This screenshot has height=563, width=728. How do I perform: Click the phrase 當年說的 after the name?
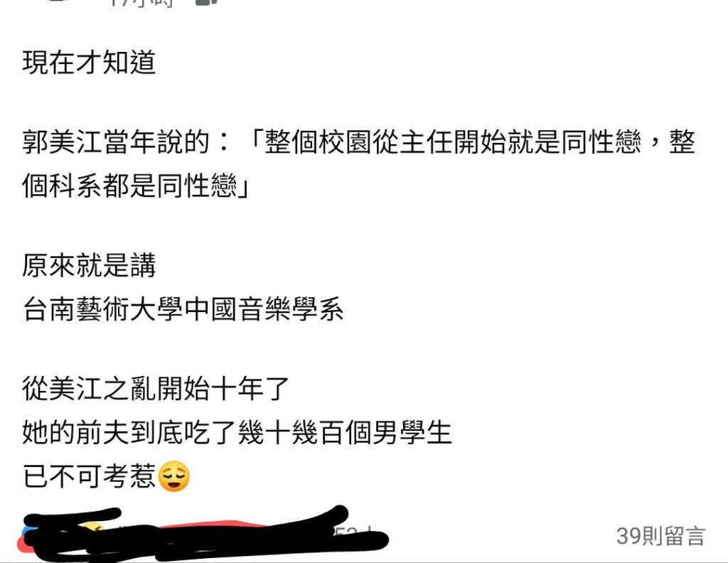pyautogui.click(x=156, y=142)
